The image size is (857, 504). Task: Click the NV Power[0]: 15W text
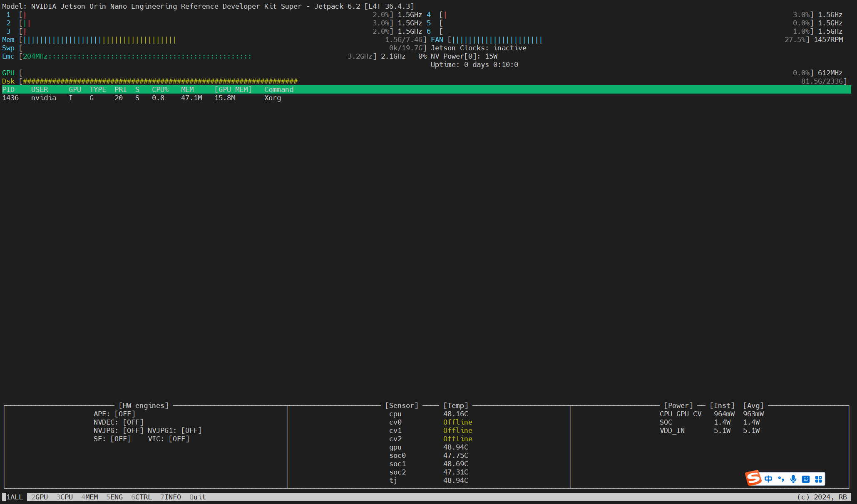point(464,56)
